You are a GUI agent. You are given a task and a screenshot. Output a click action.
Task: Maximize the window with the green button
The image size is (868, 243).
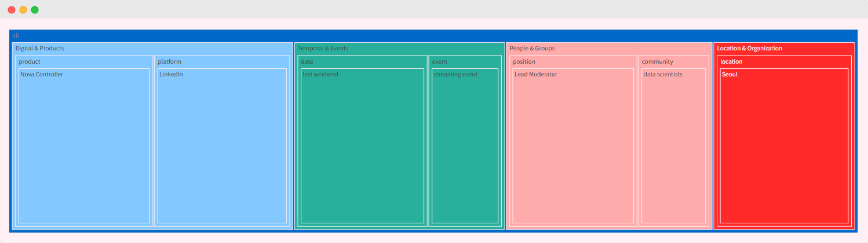click(35, 10)
